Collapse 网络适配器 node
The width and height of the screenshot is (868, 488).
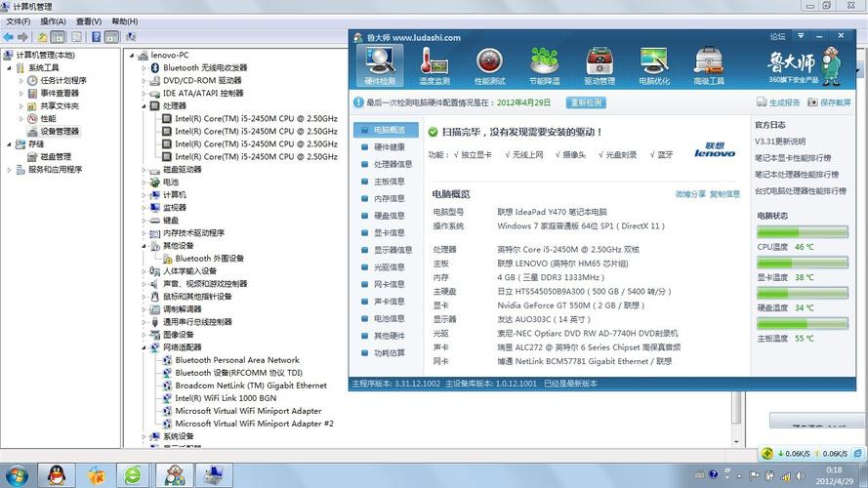coord(144,347)
